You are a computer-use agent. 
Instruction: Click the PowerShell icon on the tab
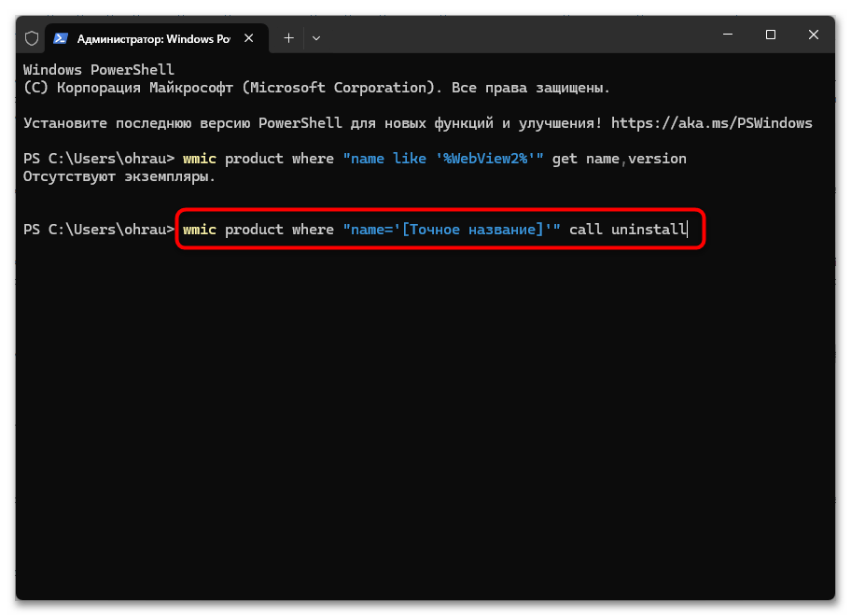pos(61,38)
